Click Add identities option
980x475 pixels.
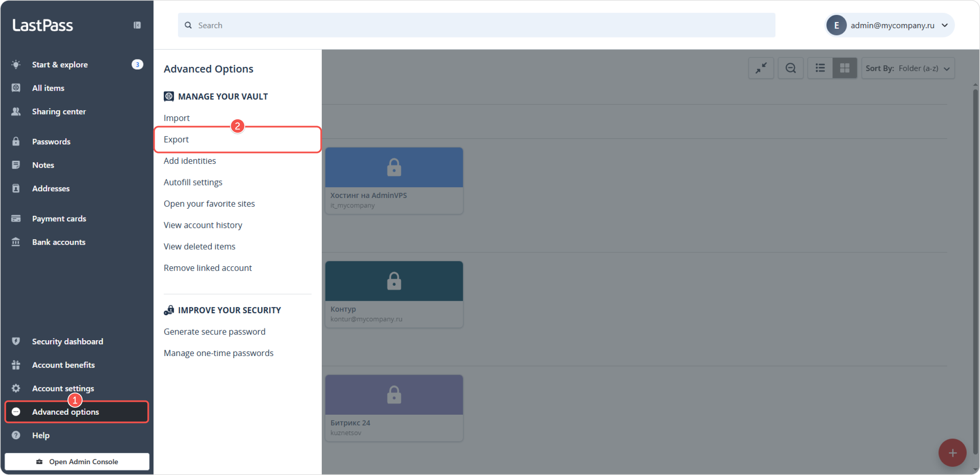pos(190,161)
